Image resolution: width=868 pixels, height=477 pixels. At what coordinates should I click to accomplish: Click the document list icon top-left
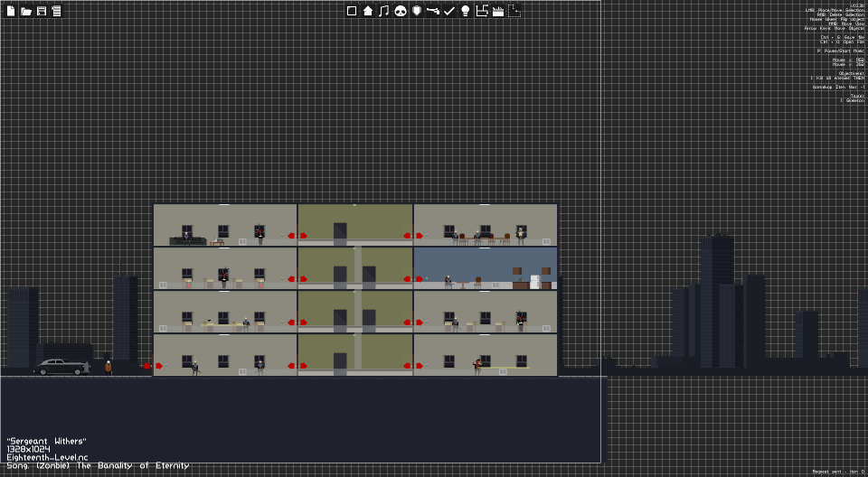pyautogui.click(x=56, y=11)
